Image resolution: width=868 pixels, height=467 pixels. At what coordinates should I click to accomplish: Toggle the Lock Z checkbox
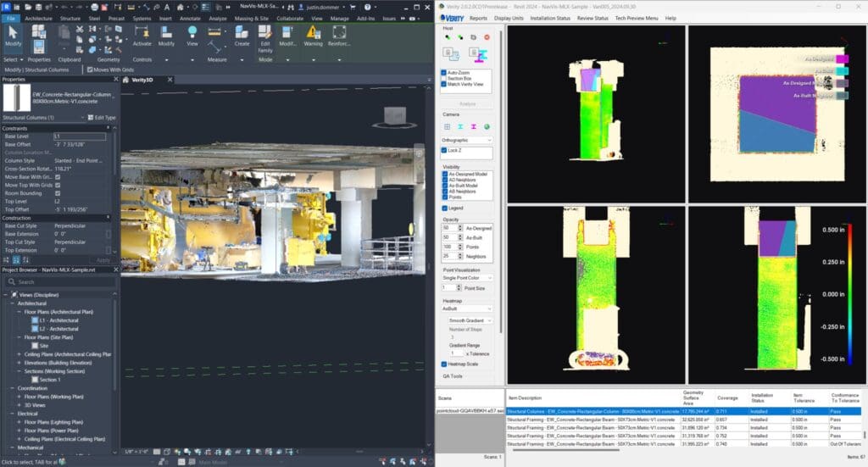444,150
